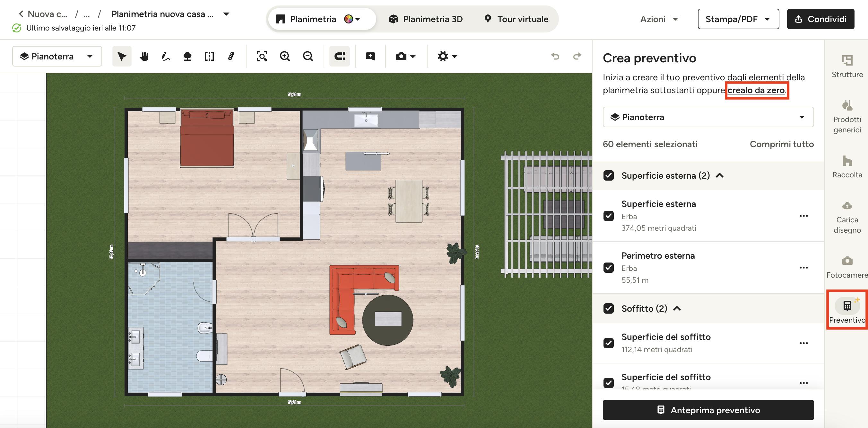Open options for Superficie del soffitto 112,14

pyautogui.click(x=804, y=343)
